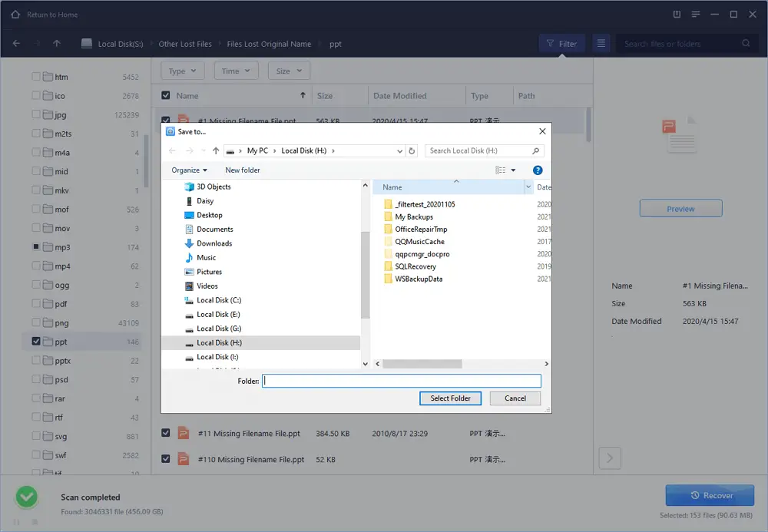This screenshot has width=768, height=532.
Task: Click the hamburger menu icon in the titlebar
Action: coord(697,14)
